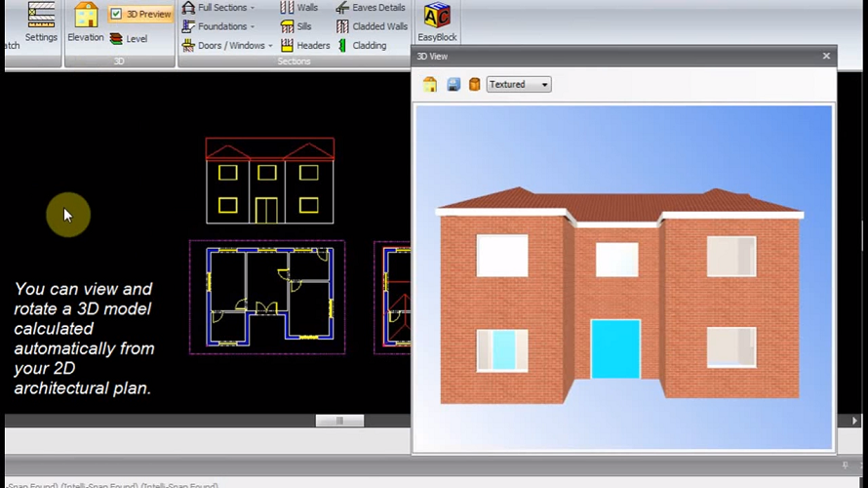Select the Cladding tool
The image size is (868, 488).
[x=362, y=45]
